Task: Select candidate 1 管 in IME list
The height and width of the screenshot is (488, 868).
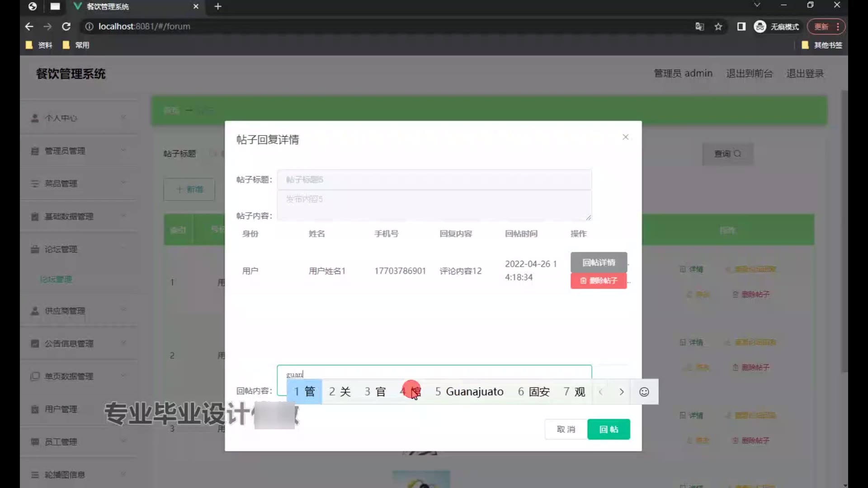Action: pos(304,392)
